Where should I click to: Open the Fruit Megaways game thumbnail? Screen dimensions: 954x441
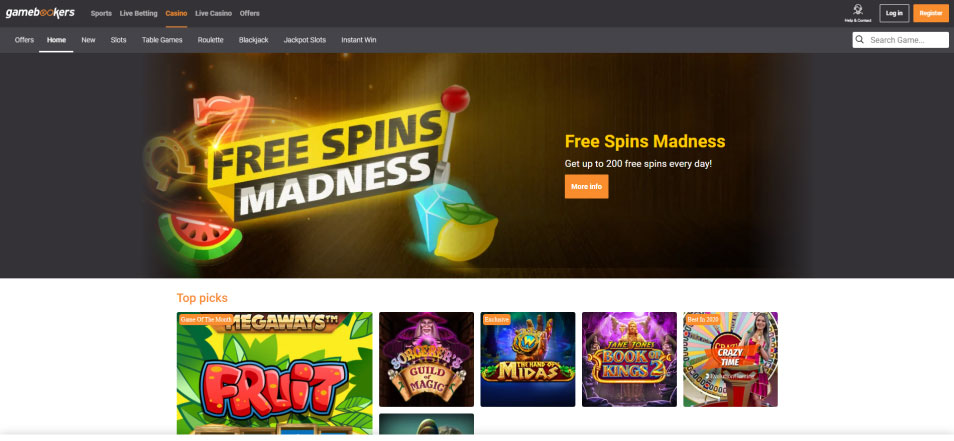click(274, 373)
